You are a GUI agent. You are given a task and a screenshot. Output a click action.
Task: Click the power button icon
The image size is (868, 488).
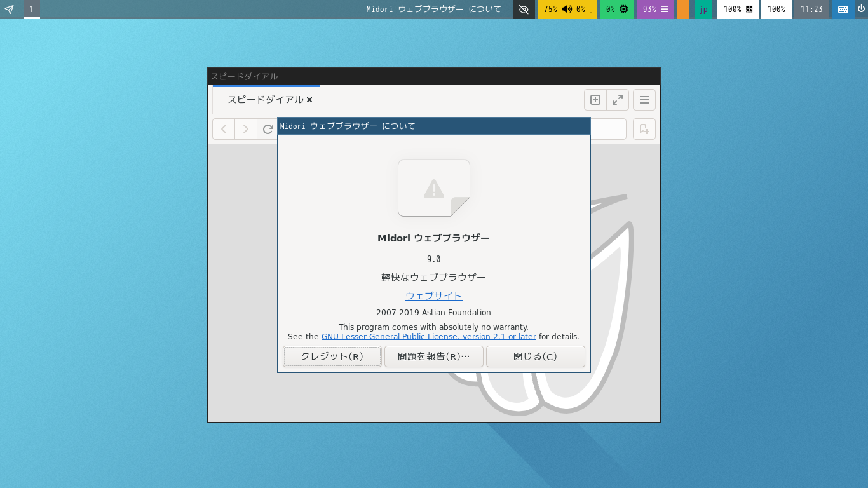pos(862,10)
